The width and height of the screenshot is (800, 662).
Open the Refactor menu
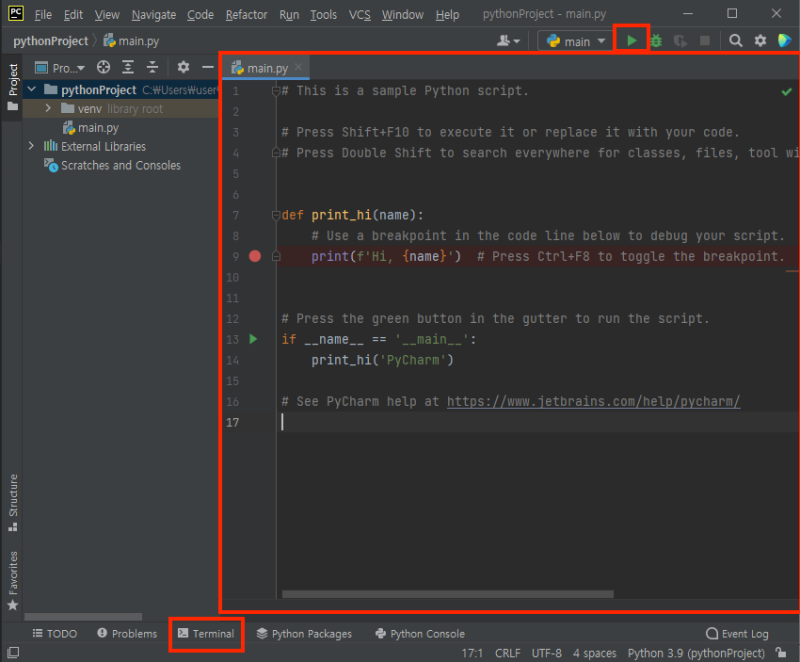pyautogui.click(x=246, y=15)
